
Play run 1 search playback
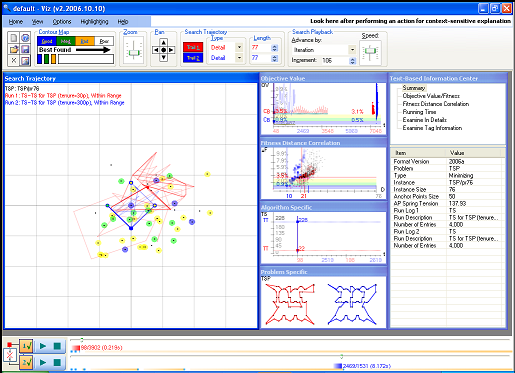pos(43,346)
